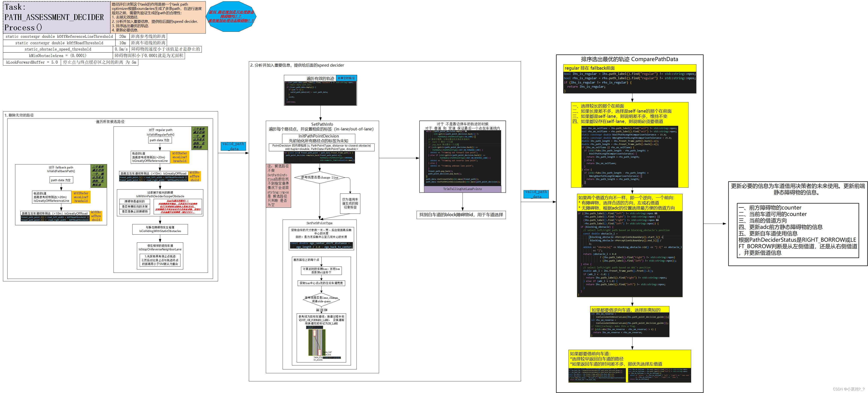The height and width of the screenshot is (393, 868).
Task: Select the purple TrimTailingOutLanePoints bar
Action: (x=463, y=189)
